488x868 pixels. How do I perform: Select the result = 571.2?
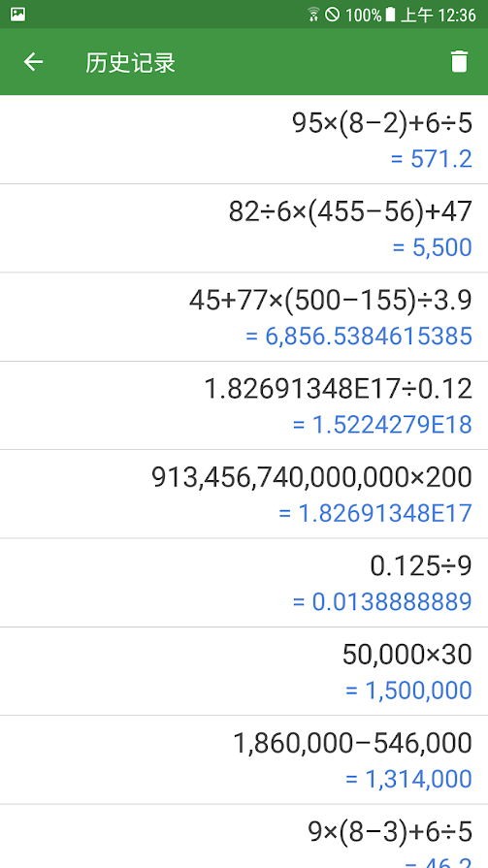(432, 159)
